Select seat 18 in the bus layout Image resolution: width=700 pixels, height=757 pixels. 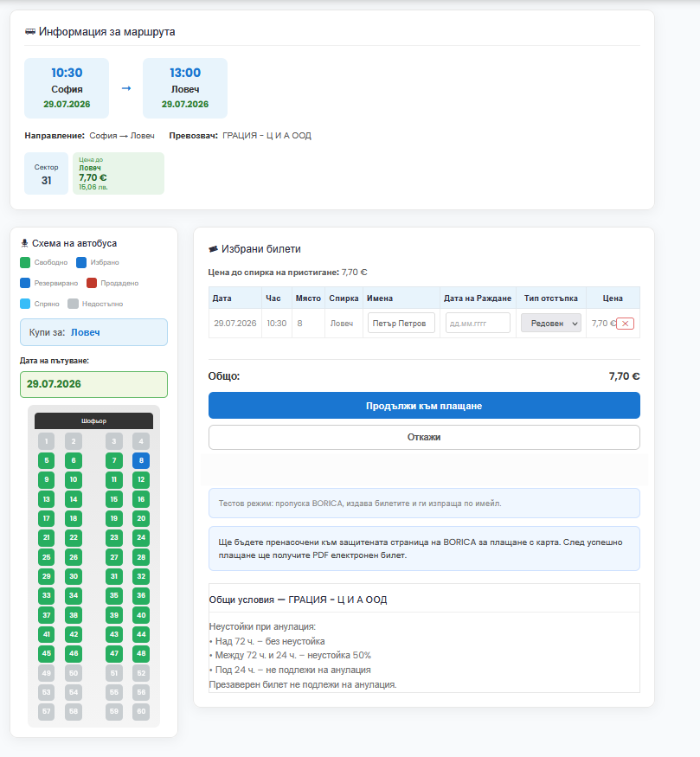click(x=74, y=518)
